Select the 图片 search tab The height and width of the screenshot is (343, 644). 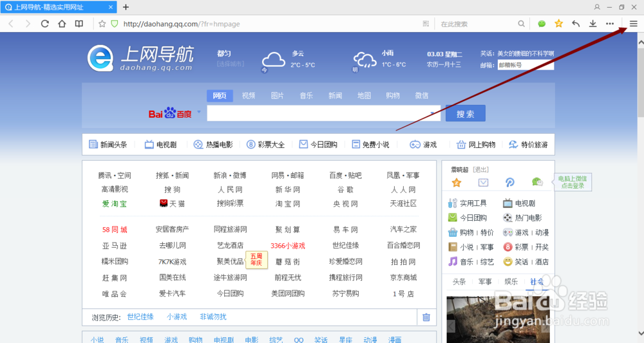277,96
